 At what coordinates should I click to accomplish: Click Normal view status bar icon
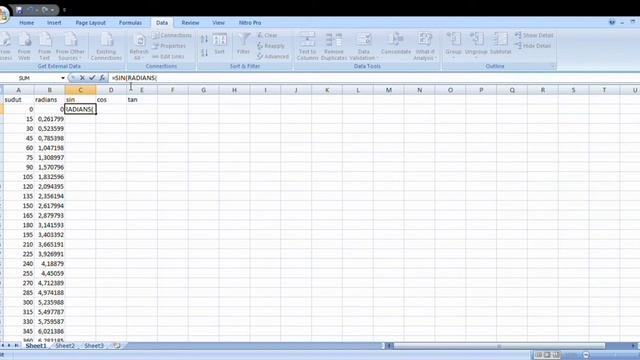pyautogui.click(x=539, y=355)
